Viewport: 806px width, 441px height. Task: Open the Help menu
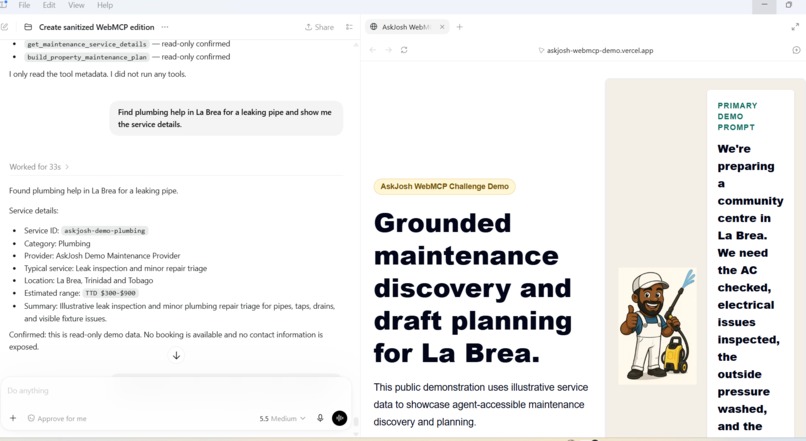point(105,5)
